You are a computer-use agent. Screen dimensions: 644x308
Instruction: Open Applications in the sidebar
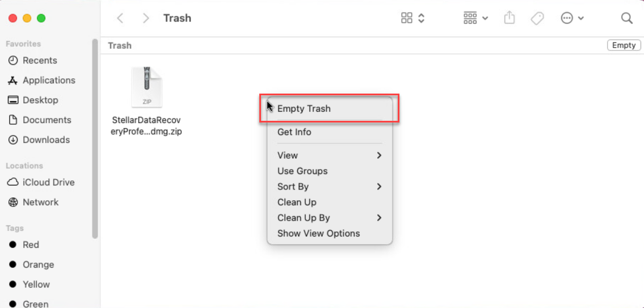click(x=49, y=81)
